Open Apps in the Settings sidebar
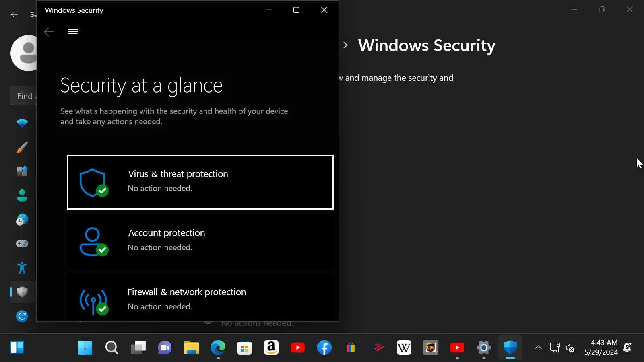Image resolution: width=644 pixels, height=362 pixels. pyautogui.click(x=22, y=171)
